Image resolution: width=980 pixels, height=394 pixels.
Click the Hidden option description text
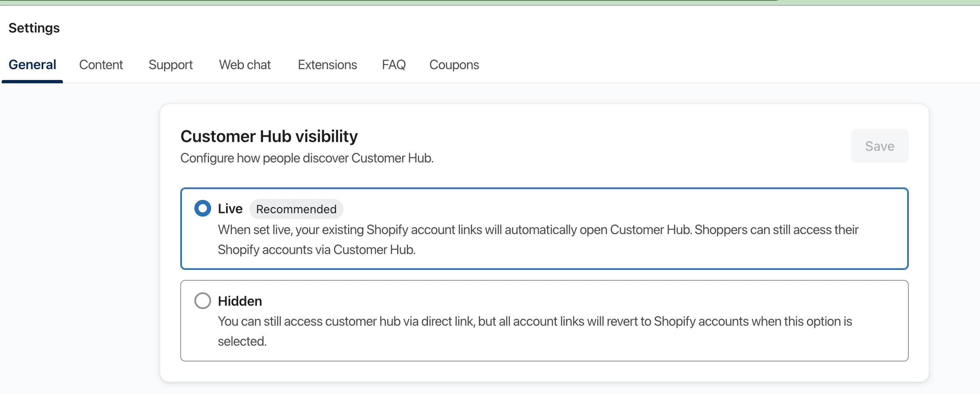[535, 331]
